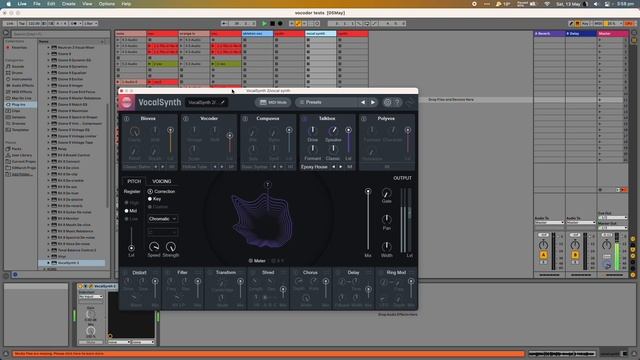Click the Record button in Live transport
Image resolution: width=640 pixels, height=360 pixels.
[280, 24]
